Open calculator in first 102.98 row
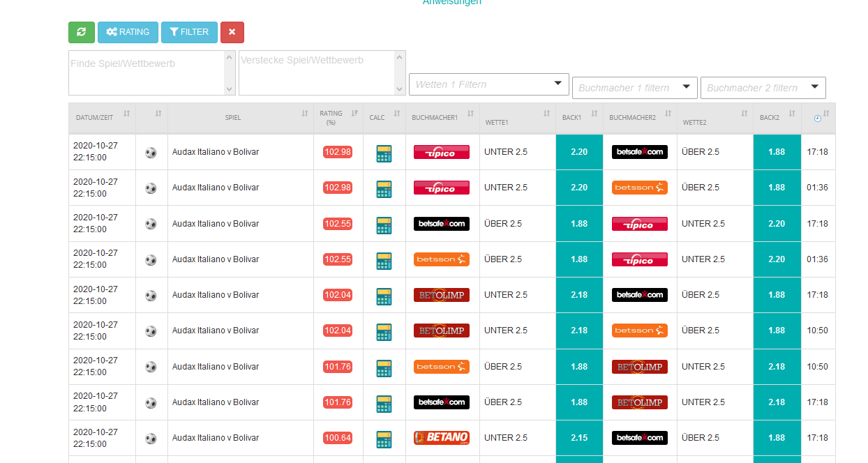 (384, 153)
